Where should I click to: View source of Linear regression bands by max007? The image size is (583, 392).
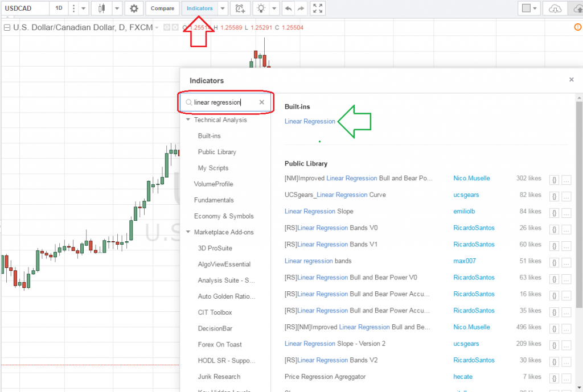pyautogui.click(x=554, y=263)
